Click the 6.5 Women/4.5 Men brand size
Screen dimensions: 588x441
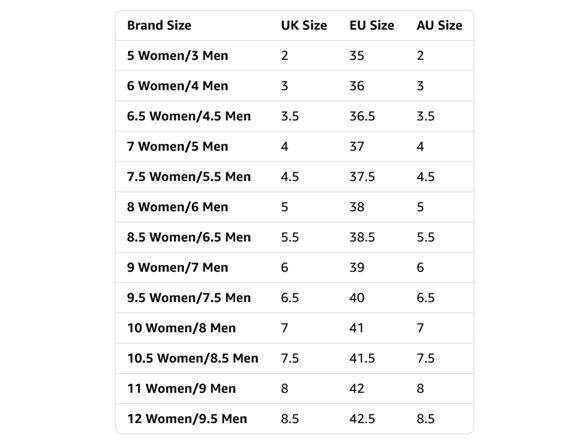pos(189,116)
